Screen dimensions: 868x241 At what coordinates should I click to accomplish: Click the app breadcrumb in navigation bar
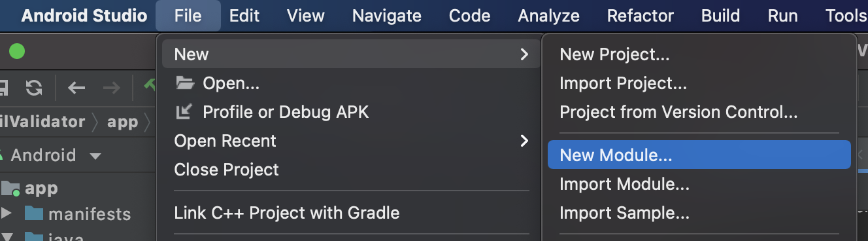123,122
